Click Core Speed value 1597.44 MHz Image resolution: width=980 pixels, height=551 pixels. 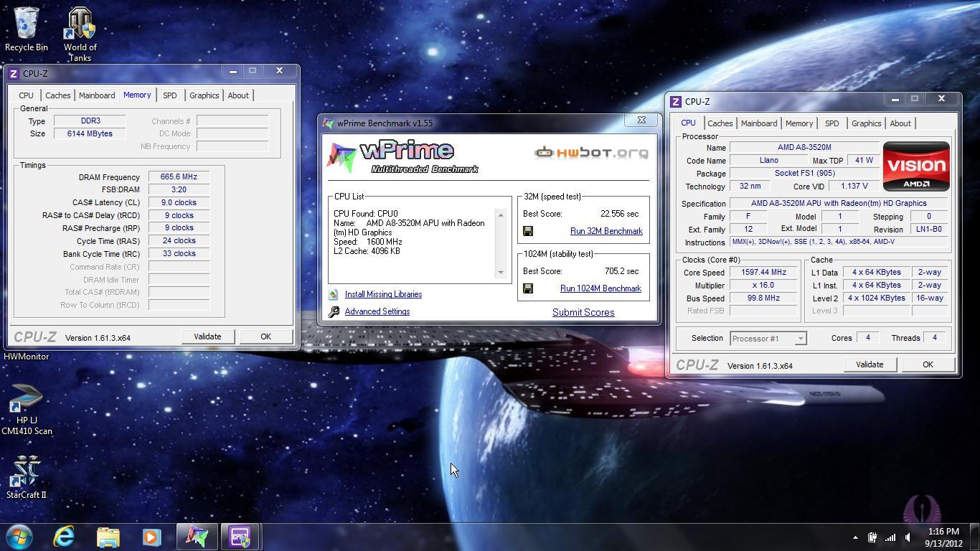point(763,272)
